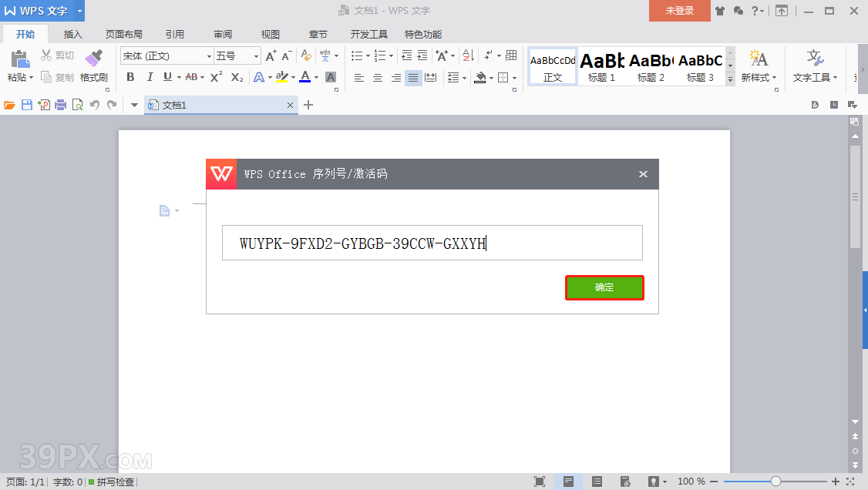Switch to full screen view in status bar

540,482
